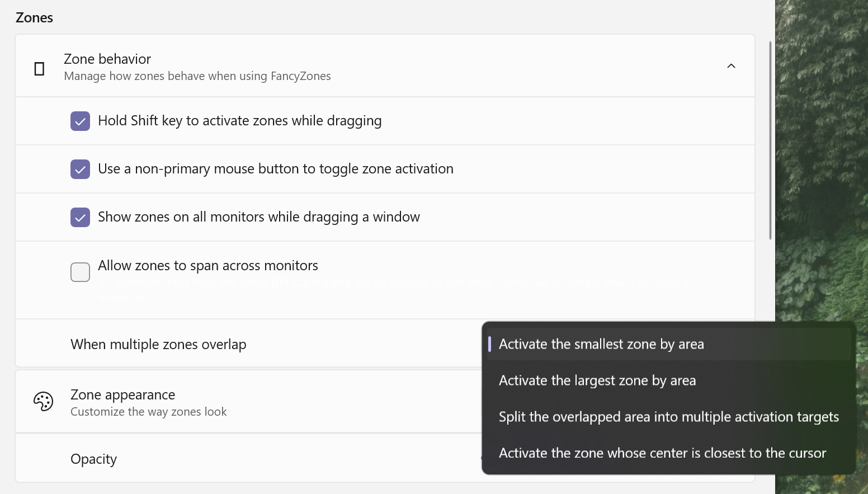Enable Hold Shift key to activate zones
The width and height of the screenshot is (868, 494).
(80, 121)
